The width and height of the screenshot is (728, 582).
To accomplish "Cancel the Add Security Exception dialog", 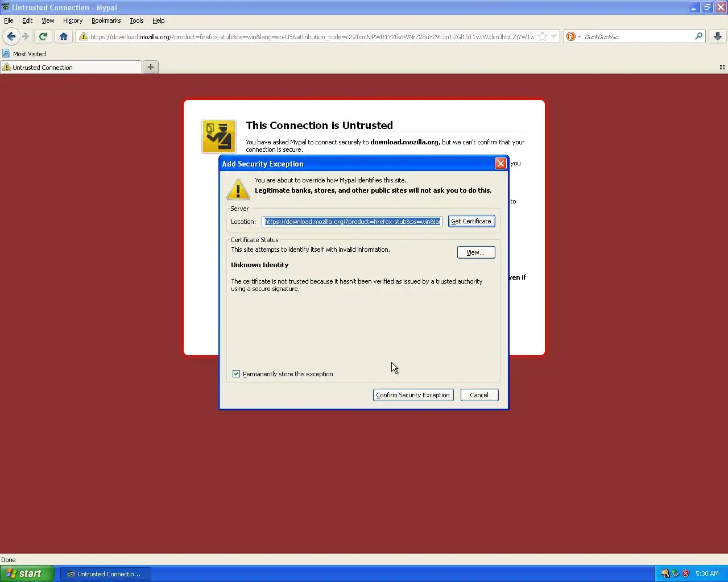I will coord(479,395).
